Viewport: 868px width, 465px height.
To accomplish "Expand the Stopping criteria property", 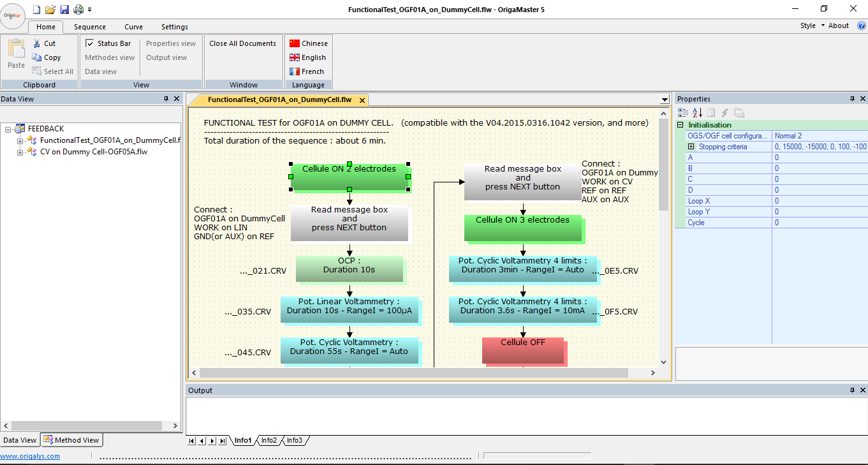I will pyautogui.click(x=691, y=147).
